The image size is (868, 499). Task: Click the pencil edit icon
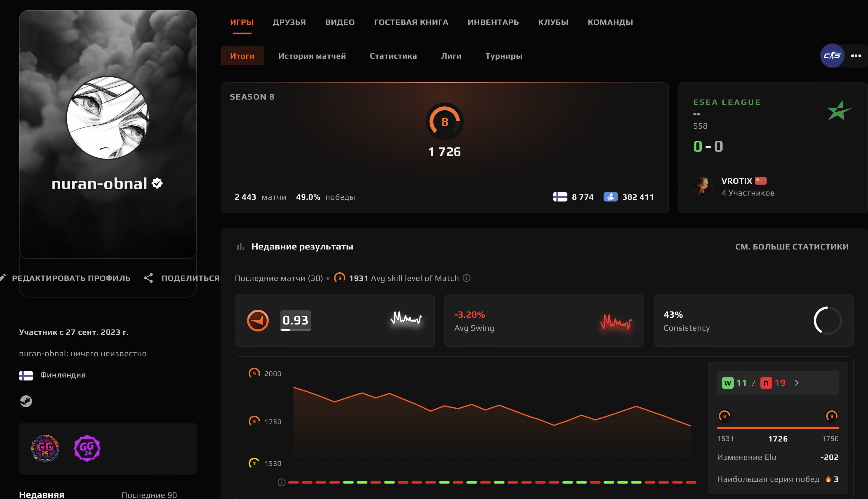pyautogui.click(x=3, y=278)
